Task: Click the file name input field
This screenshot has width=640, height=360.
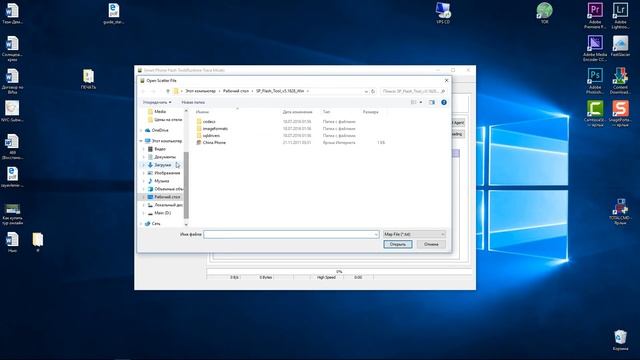Action: pyautogui.click(x=291, y=234)
